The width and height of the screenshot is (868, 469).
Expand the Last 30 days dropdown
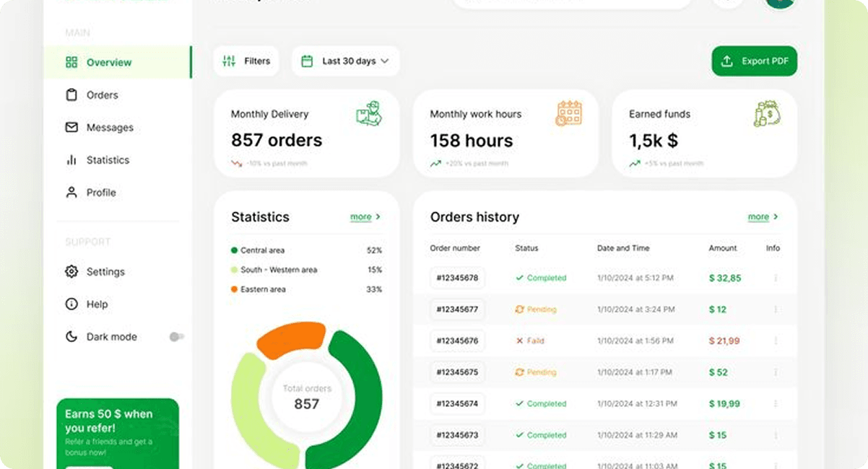[345, 61]
